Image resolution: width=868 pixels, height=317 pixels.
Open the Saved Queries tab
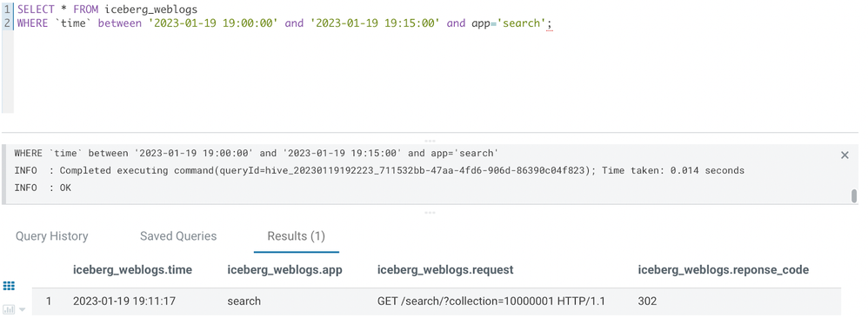click(x=178, y=236)
